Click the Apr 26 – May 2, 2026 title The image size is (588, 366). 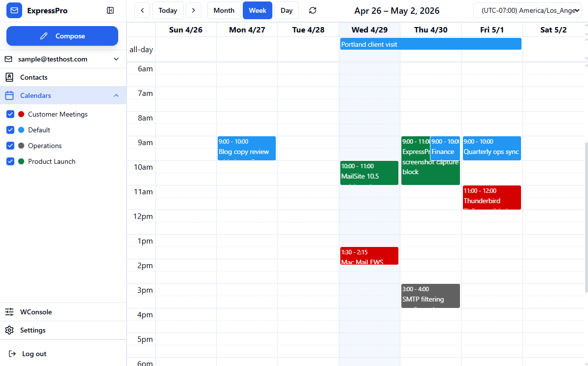397,10
